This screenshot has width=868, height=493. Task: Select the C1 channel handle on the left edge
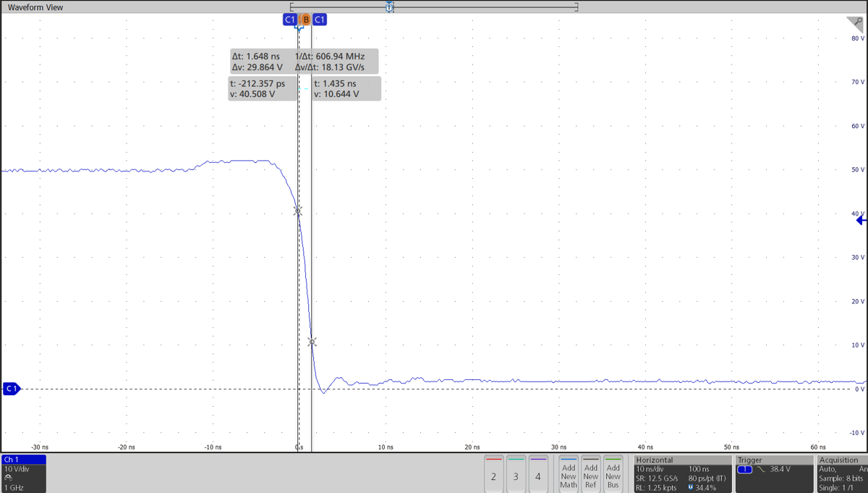pos(11,389)
